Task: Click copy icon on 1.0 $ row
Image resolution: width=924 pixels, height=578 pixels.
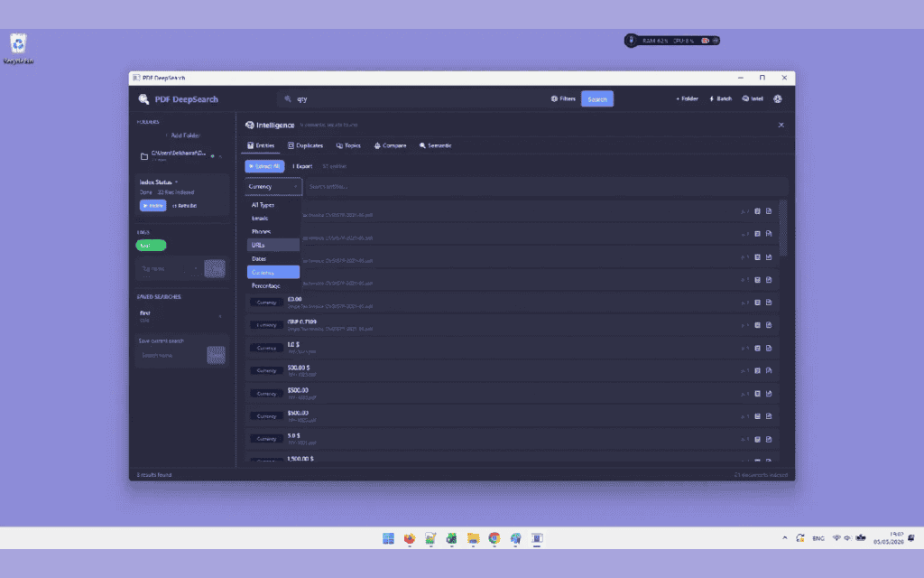Action: pyautogui.click(x=757, y=348)
